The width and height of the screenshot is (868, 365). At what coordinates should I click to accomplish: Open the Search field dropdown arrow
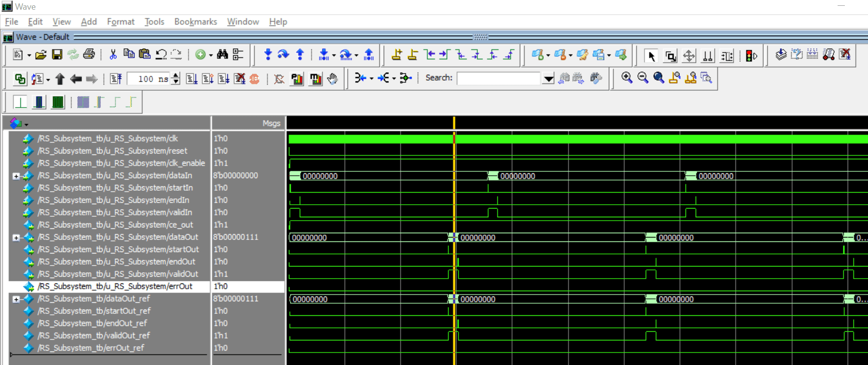(x=548, y=78)
